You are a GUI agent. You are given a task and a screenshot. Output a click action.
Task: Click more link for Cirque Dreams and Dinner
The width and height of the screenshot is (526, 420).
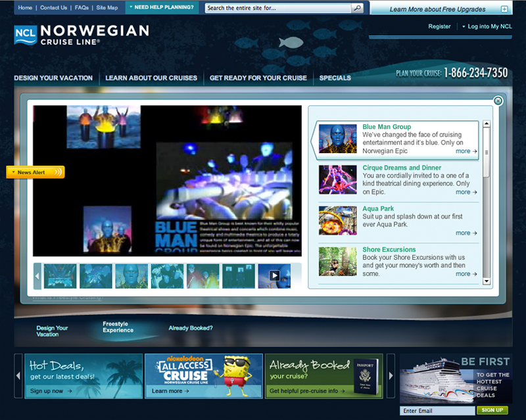tap(466, 192)
